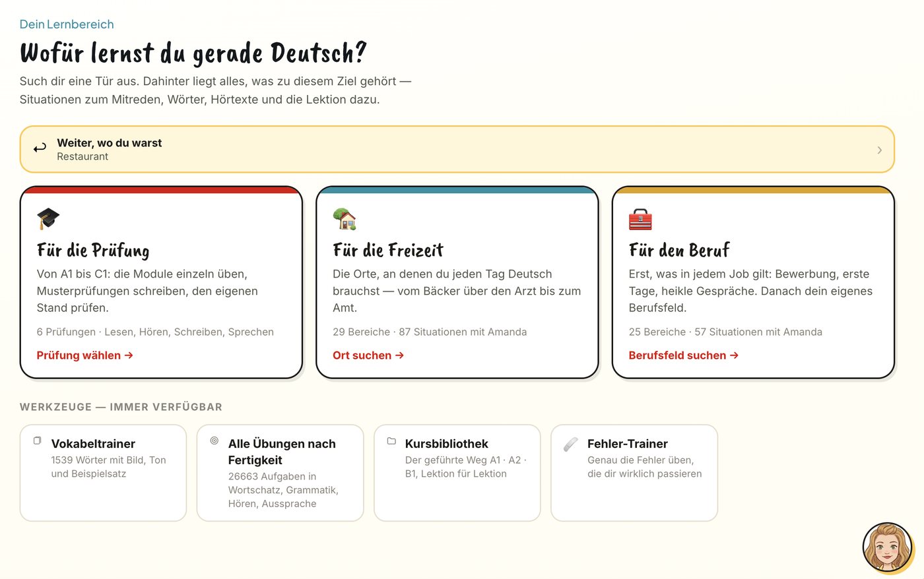Image resolution: width=924 pixels, height=579 pixels.
Task: Click the graduation cap icon
Action: click(48, 219)
